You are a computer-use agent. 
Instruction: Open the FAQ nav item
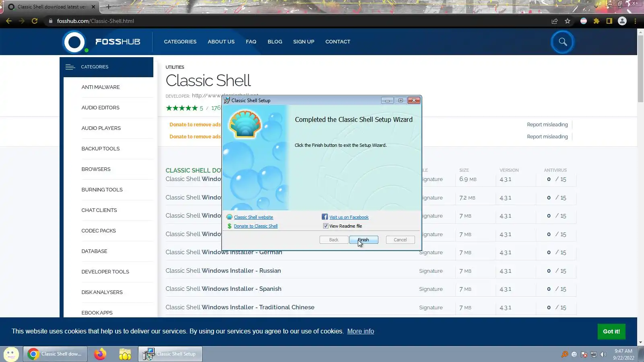click(x=251, y=41)
